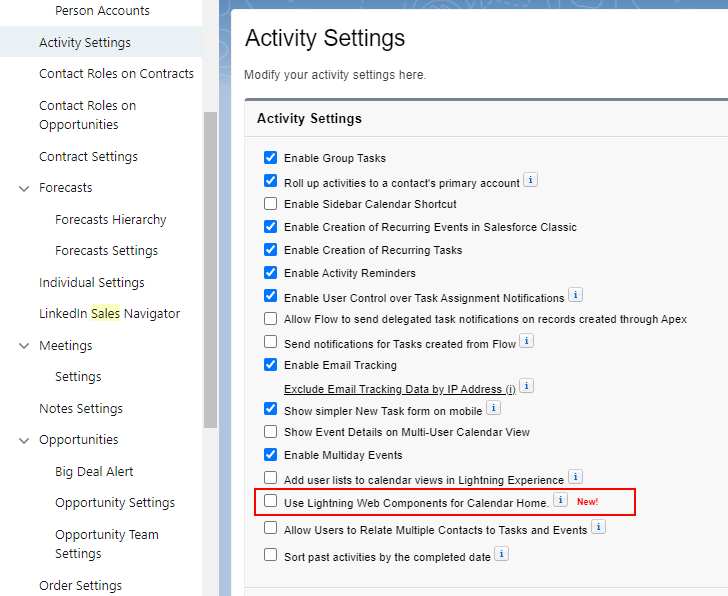Uncheck Enable Creation of Recurring Tasks
The width and height of the screenshot is (728, 596).
click(x=270, y=250)
